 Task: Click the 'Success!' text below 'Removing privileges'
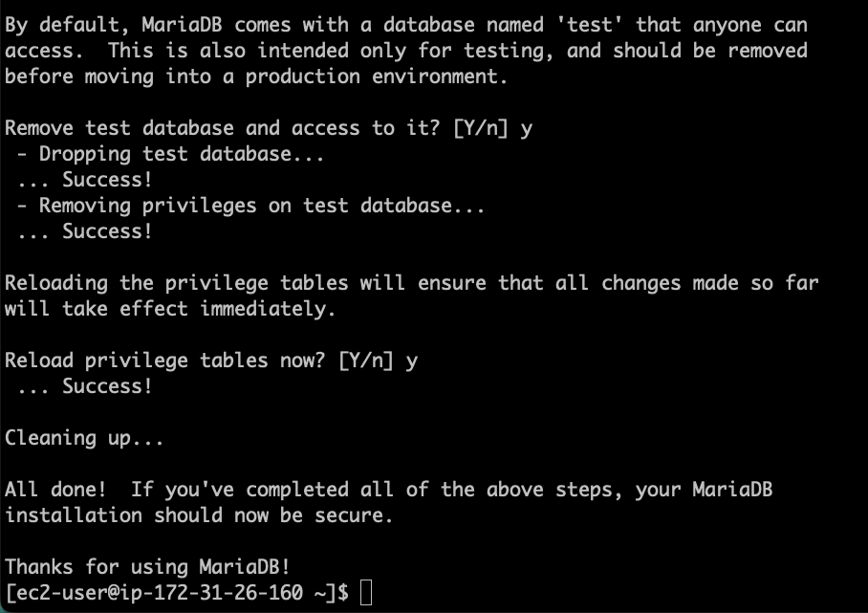[x=107, y=231]
